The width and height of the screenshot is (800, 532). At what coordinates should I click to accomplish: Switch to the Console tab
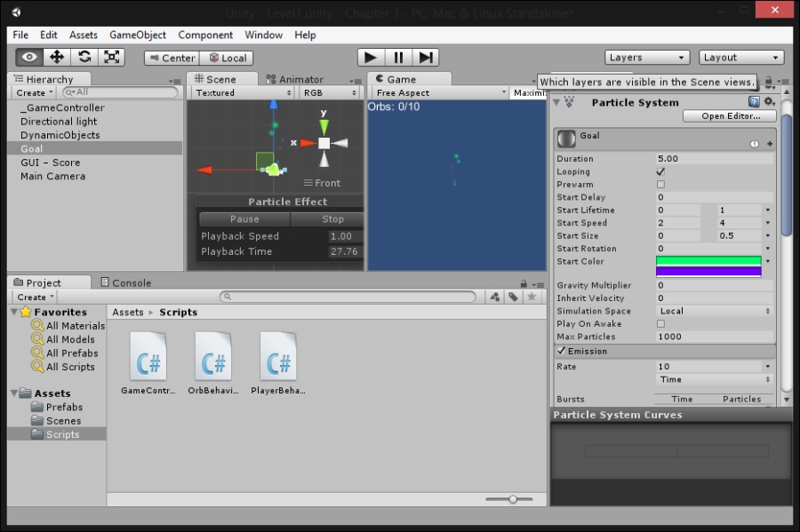pyautogui.click(x=126, y=282)
